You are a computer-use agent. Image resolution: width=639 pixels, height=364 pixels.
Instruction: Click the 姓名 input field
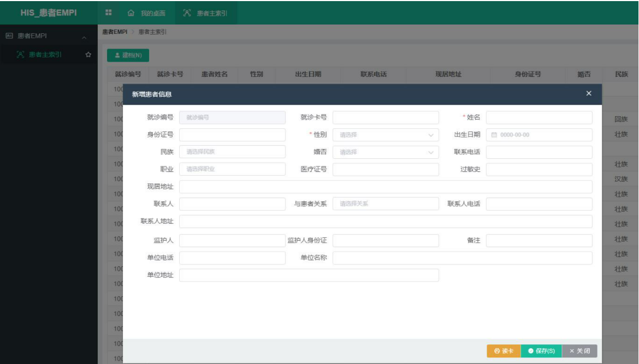(539, 117)
